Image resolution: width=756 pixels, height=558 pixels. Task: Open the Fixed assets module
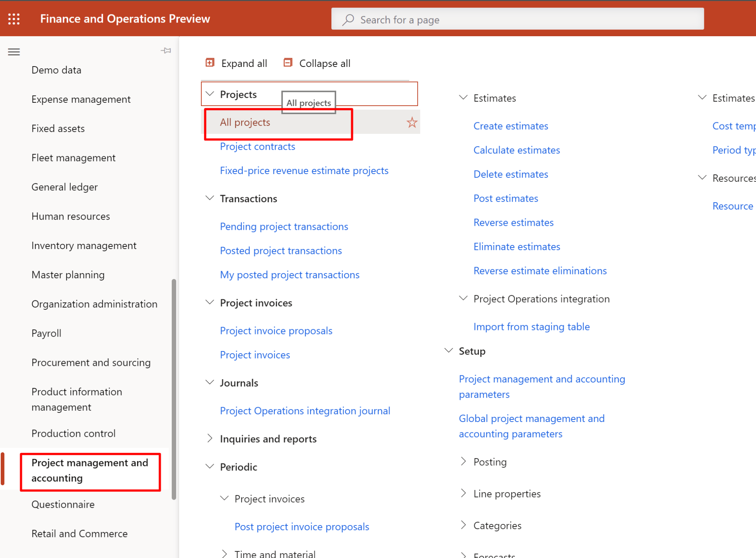pos(58,128)
